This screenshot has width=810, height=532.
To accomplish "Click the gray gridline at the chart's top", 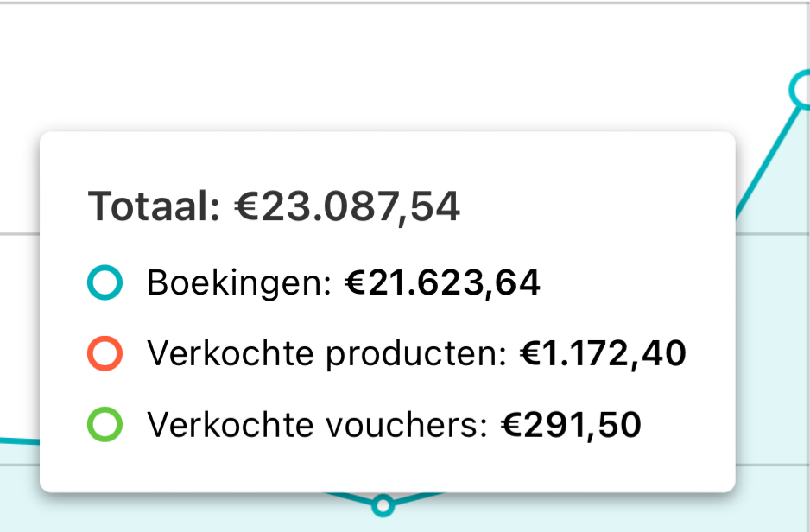I will tap(405, 3).
